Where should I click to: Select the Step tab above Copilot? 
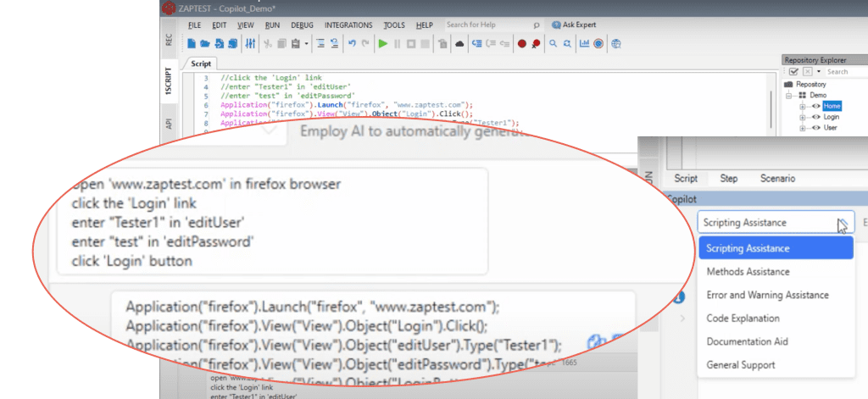728,178
